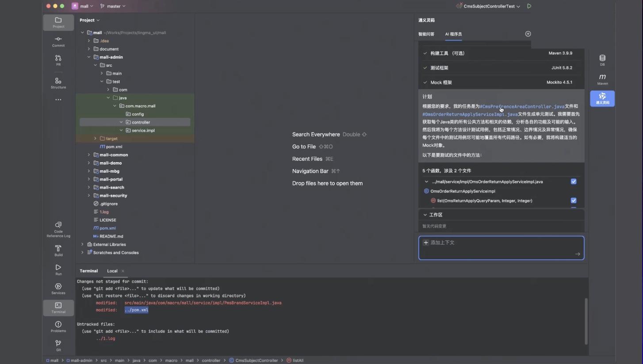Open the Services tool window
The height and width of the screenshot is (364, 643).
(58, 289)
